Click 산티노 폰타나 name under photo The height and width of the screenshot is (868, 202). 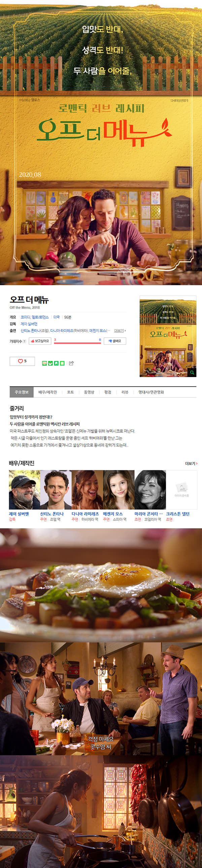click(x=52, y=514)
